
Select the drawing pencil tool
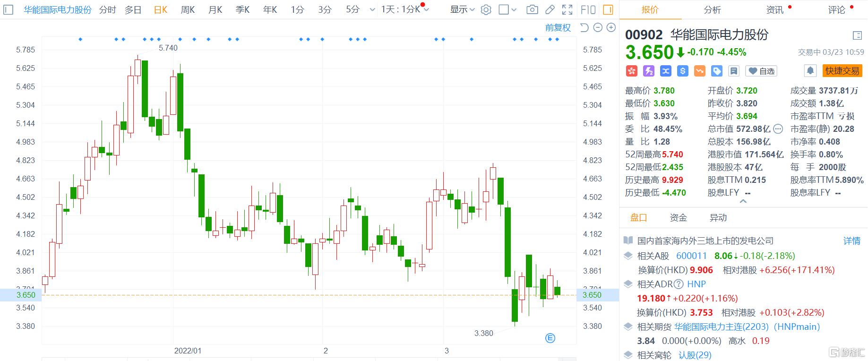click(550, 9)
